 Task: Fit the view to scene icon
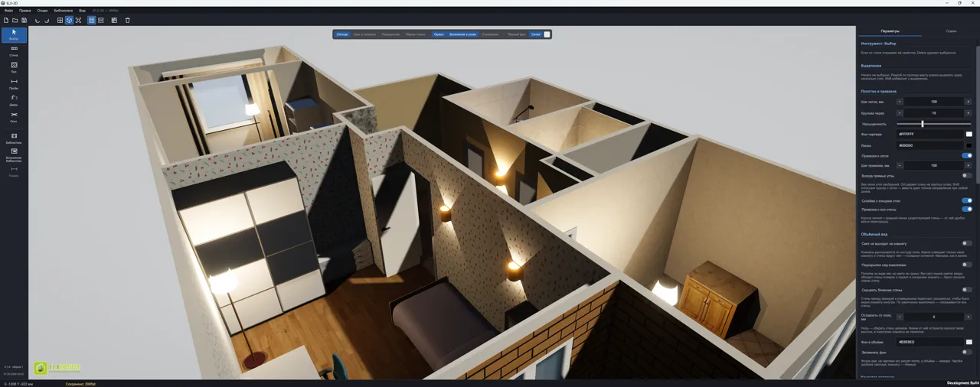point(78,20)
